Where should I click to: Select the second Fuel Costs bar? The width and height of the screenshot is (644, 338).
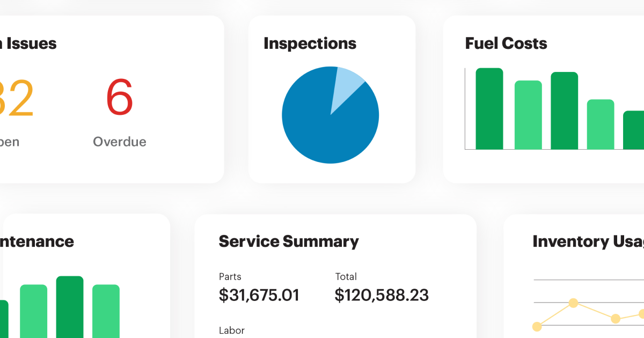[528, 115]
